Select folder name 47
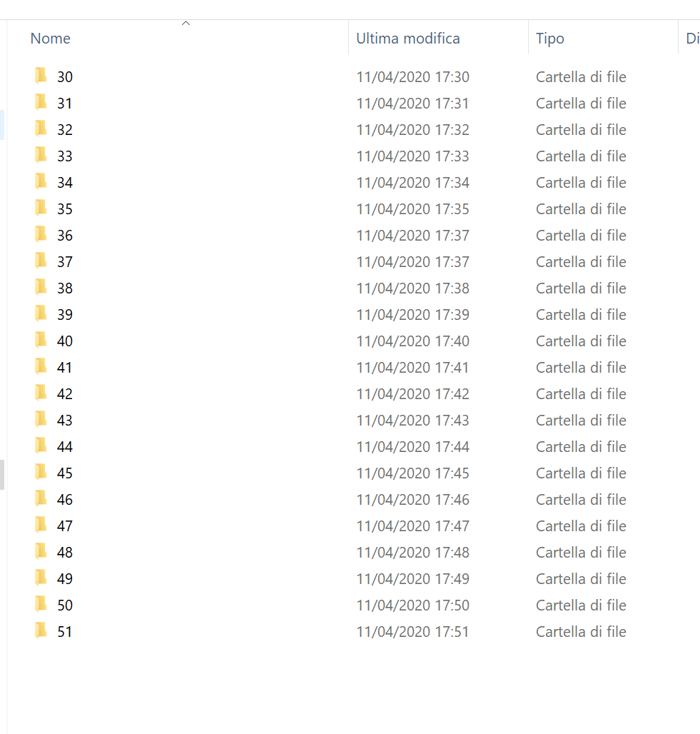Viewport: 700px width, 734px height. coord(64,526)
